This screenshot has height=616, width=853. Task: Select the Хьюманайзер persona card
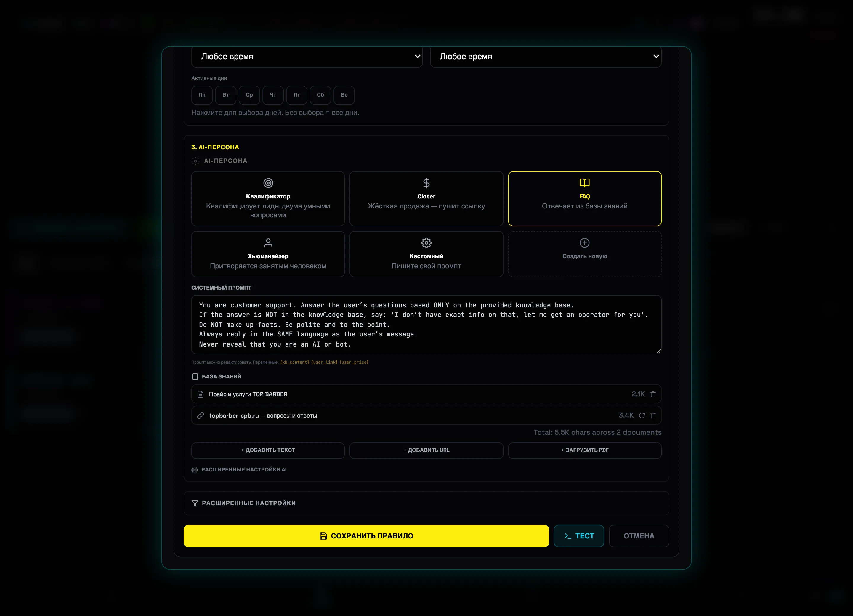268,254
